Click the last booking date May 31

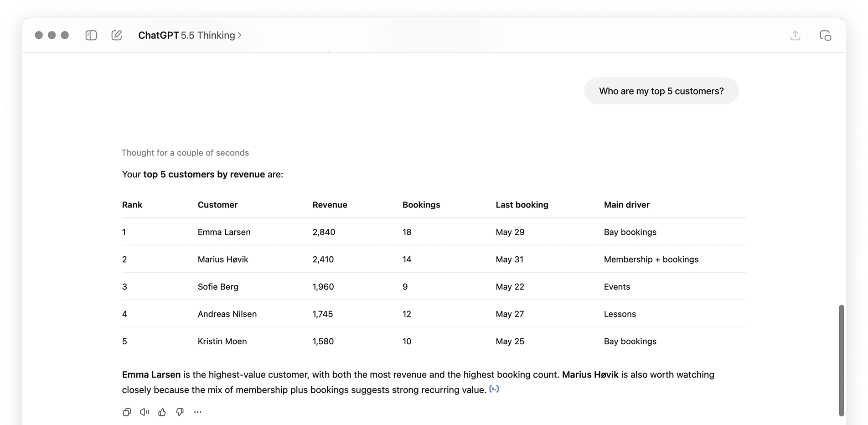coord(509,259)
